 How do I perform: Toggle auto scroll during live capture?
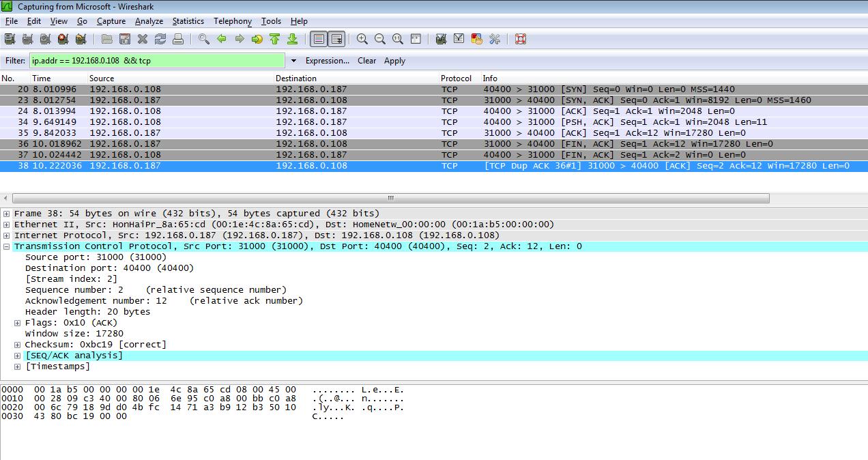click(336, 39)
